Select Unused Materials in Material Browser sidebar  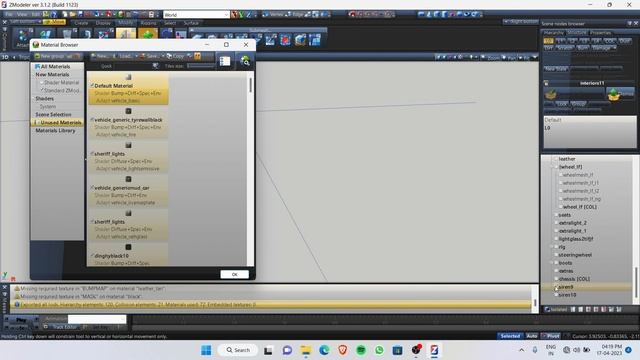tap(60, 122)
